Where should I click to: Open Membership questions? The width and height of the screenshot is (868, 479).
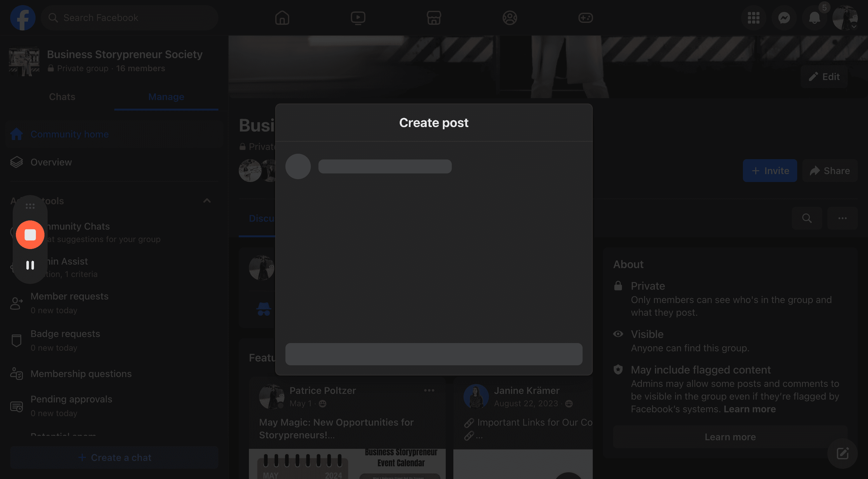(x=114, y=374)
